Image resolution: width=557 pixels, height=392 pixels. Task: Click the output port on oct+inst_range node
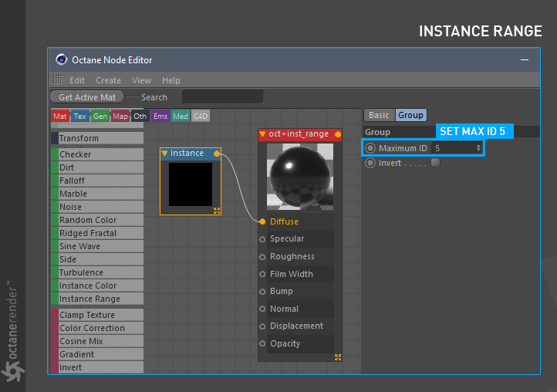click(338, 134)
